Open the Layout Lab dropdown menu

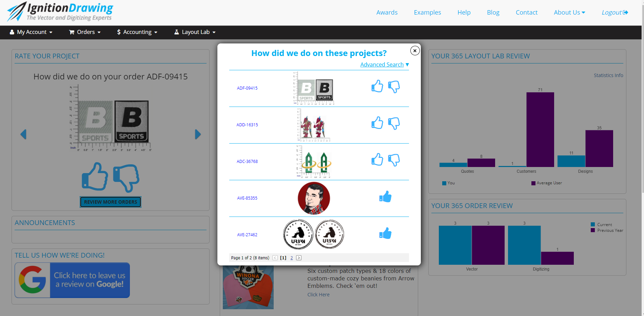(x=195, y=32)
